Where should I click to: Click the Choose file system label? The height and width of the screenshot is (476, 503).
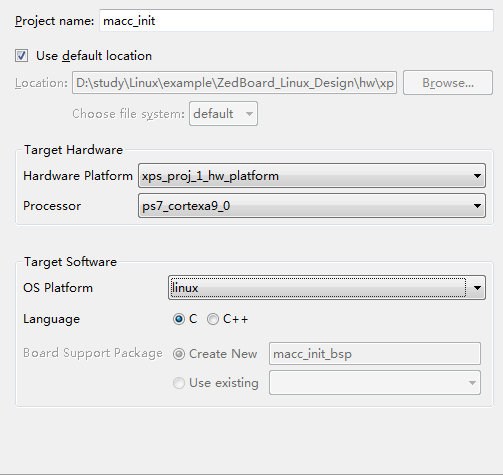click(x=128, y=114)
